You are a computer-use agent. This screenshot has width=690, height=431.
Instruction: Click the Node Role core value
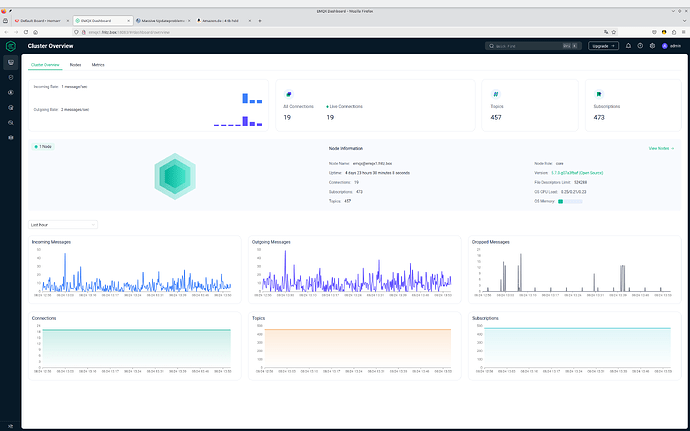tap(559, 163)
